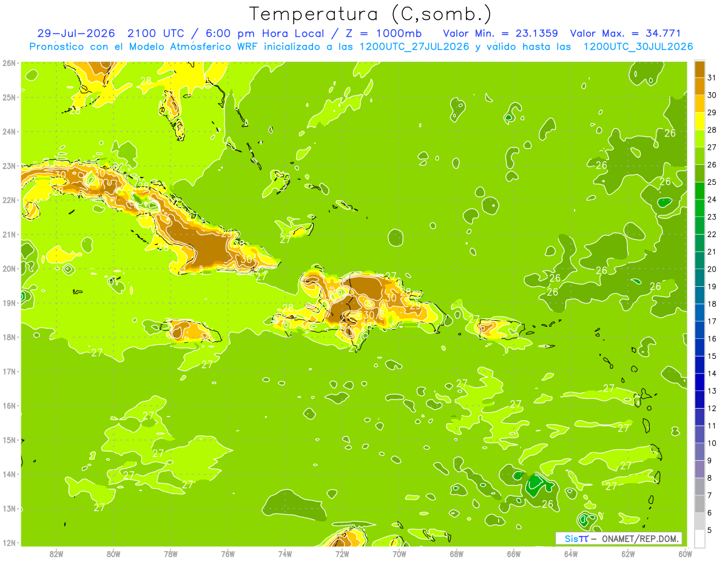Click dark blue swatch between colorbar 13 and 14

coord(699,382)
